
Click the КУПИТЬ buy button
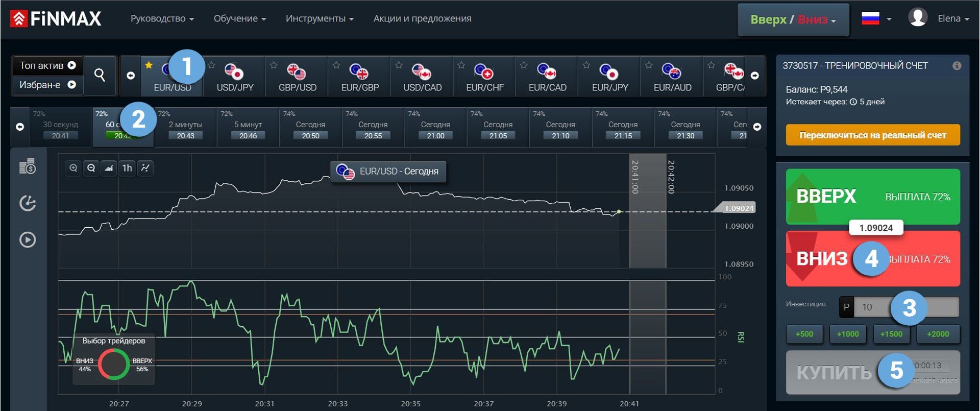[873, 372]
